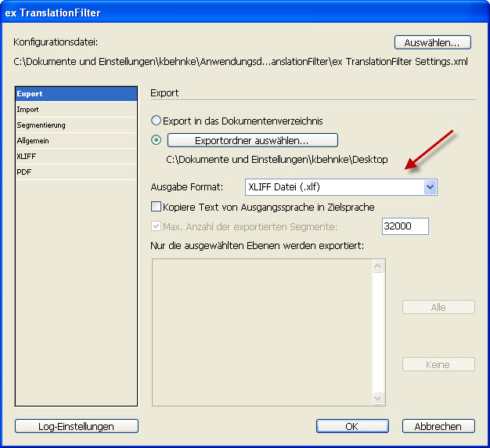This screenshot has height=448, width=490.
Task: Open the Import settings page
Action: pyautogui.click(x=76, y=110)
